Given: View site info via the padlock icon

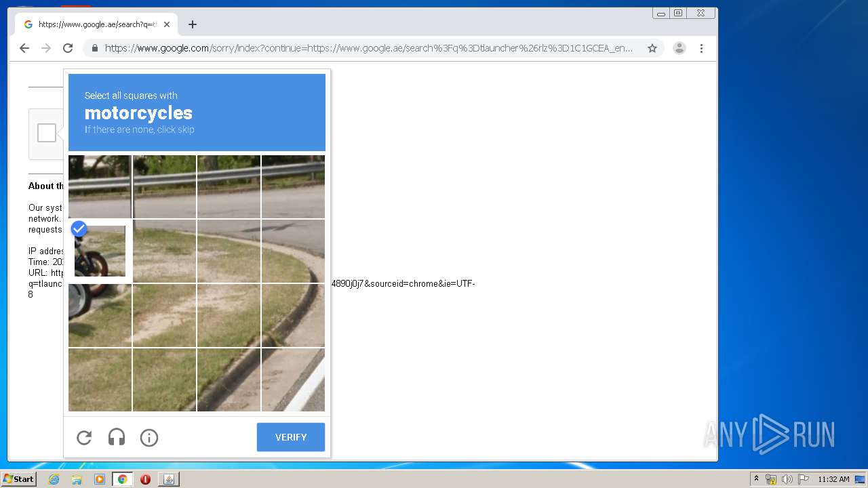Looking at the screenshot, I should click(95, 48).
